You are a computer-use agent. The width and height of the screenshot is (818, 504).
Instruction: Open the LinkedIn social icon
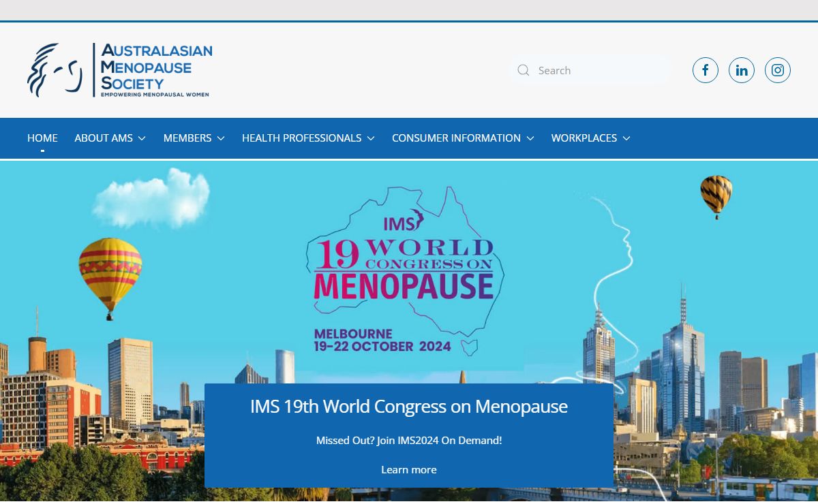742,70
